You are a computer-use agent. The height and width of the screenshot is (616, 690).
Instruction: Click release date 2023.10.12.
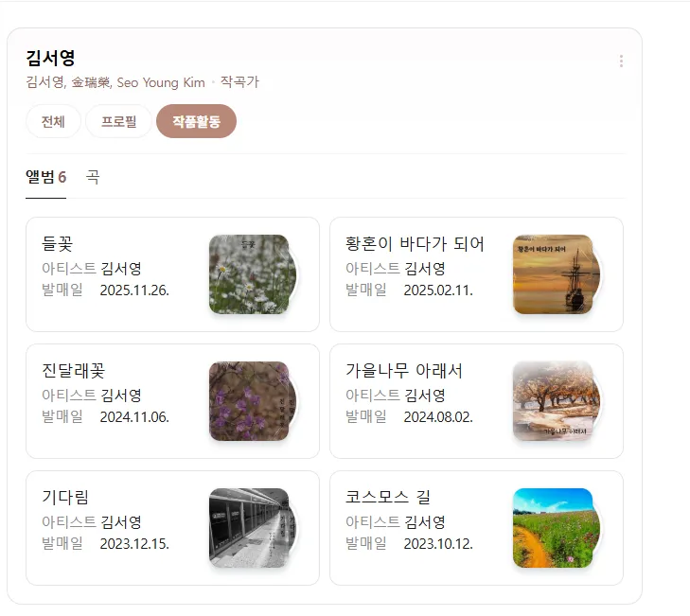coord(438,544)
